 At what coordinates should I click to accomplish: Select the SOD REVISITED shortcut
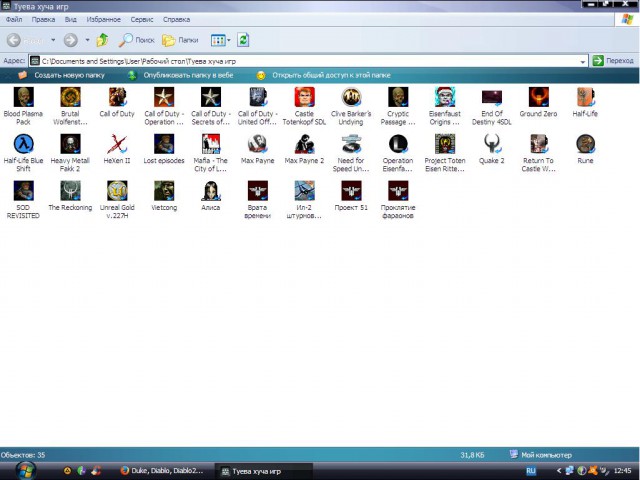coord(23,191)
